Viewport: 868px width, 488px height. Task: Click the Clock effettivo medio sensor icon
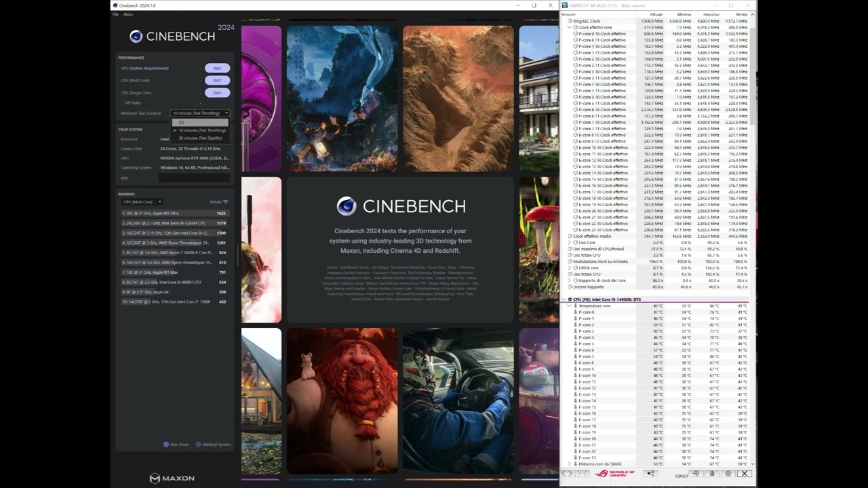point(570,236)
